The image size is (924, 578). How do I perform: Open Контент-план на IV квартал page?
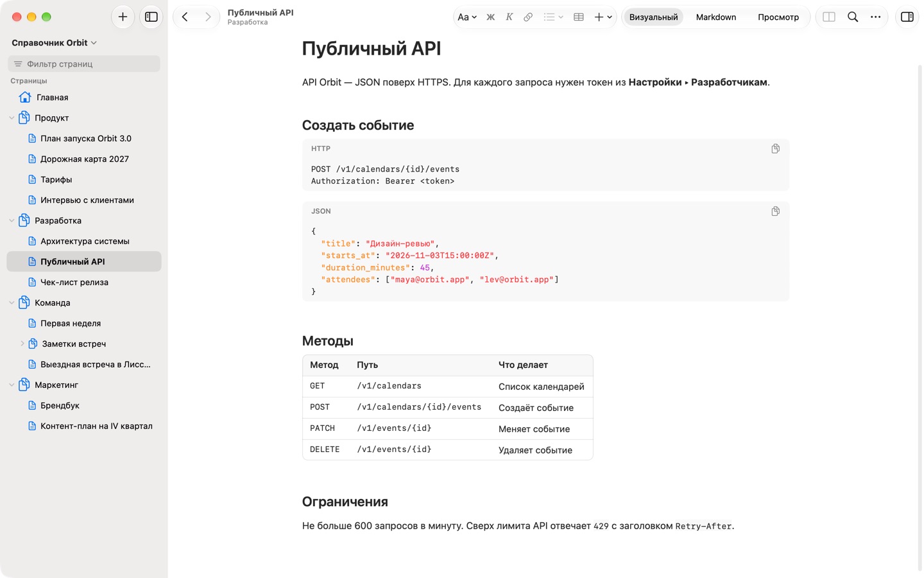(x=84, y=426)
